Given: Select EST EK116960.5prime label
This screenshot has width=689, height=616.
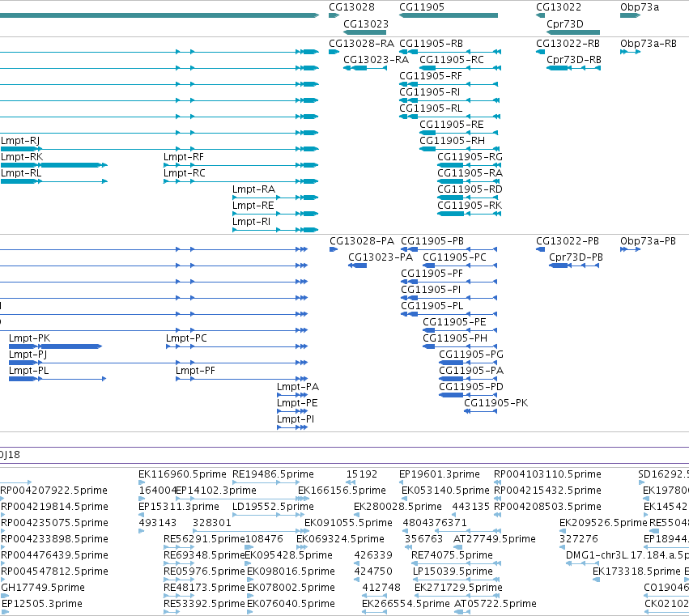Looking at the screenshot, I should (182, 474).
